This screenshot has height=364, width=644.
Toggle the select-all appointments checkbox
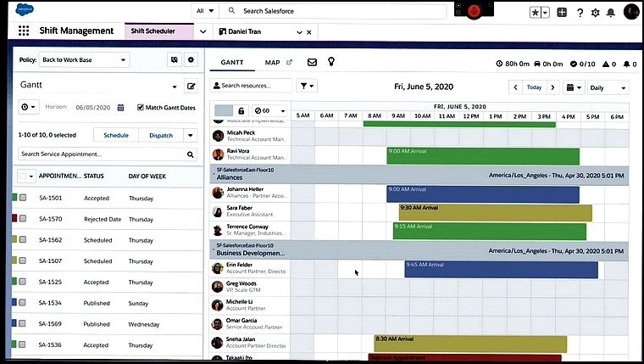tap(23, 176)
